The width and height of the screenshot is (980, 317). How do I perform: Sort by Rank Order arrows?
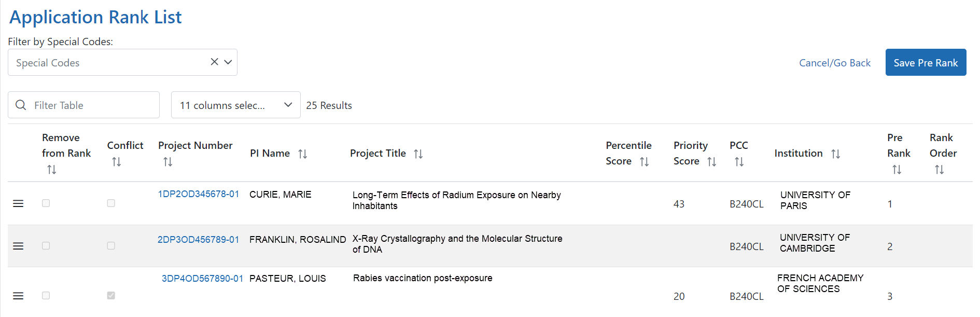(x=939, y=170)
